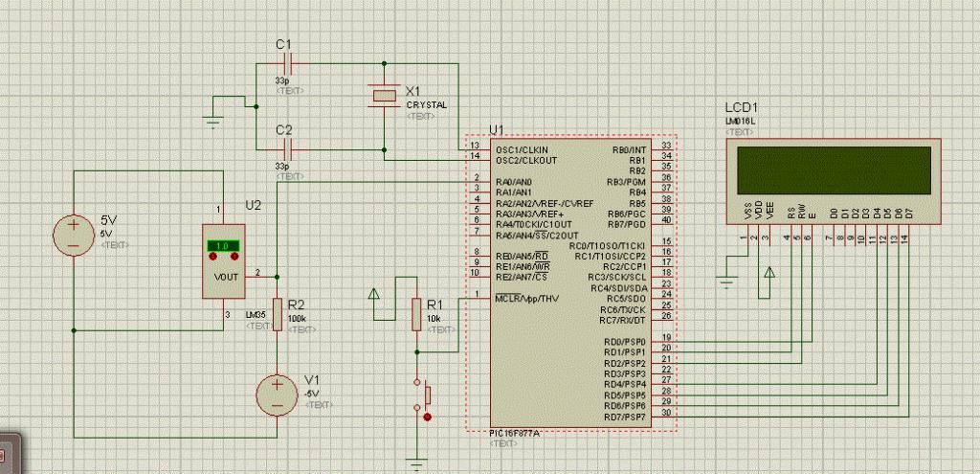Screen dimensions: 980x474
Task: Click the LM35 decrease temperature red button
Action: coord(213,257)
